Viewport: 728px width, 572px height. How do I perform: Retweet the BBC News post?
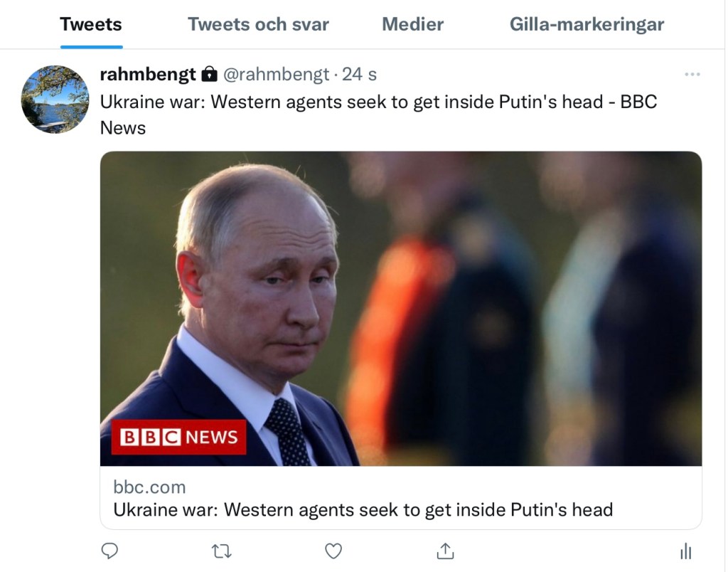(x=222, y=551)
